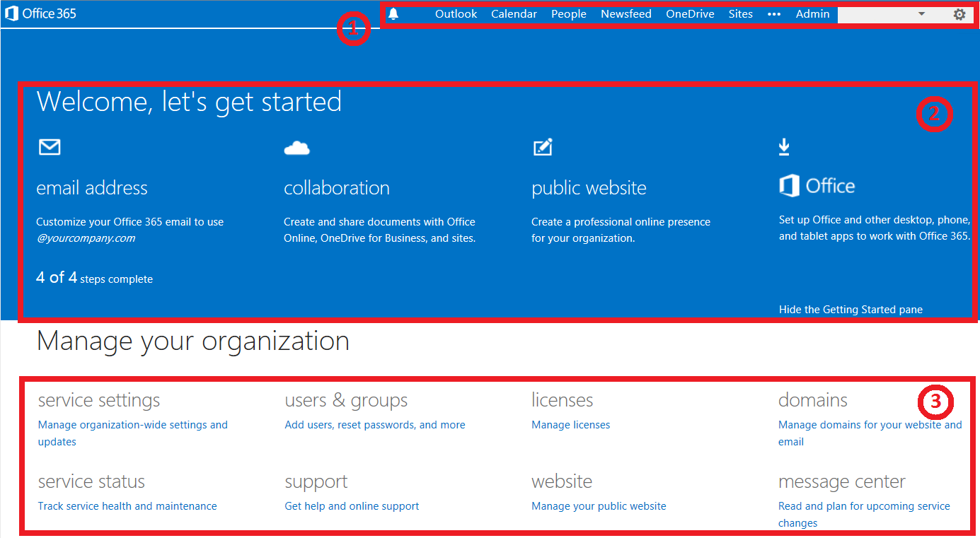Click the Office logo in Getting Started pane
980x538 pixels.
817,186
